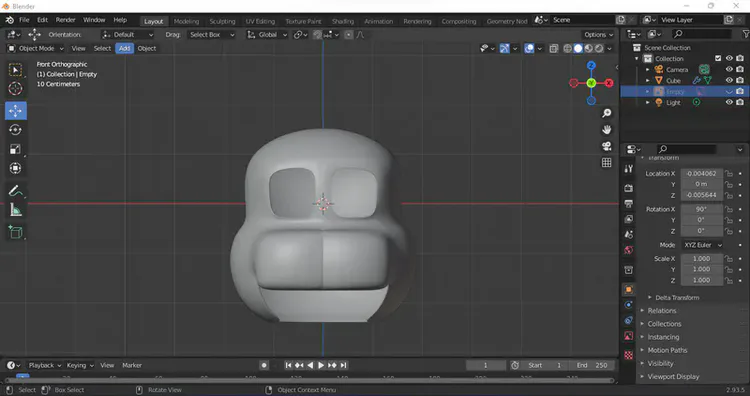
Task: Click the pan view hand icon
Action: (607, 130)
